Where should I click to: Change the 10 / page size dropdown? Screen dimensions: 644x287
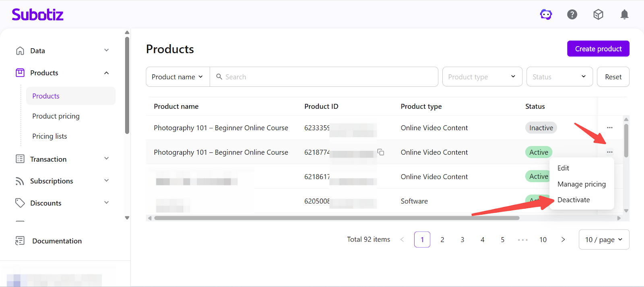[x=604, y=240]
